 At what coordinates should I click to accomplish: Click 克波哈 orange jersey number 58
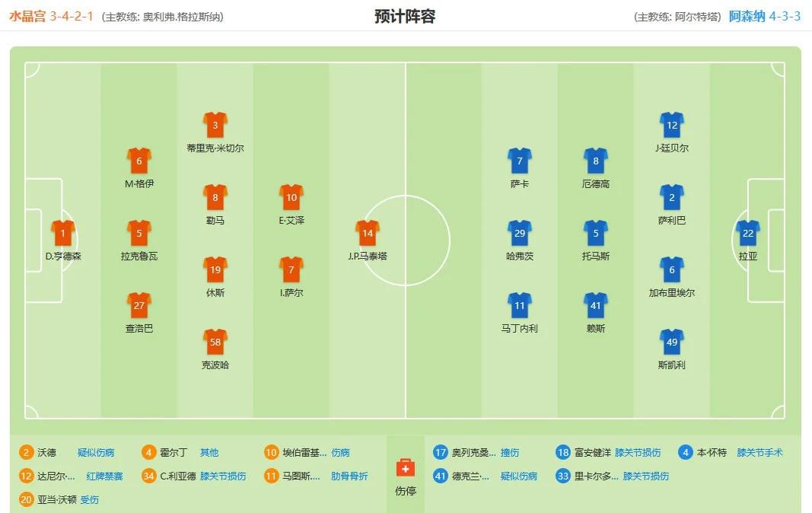click(x=215, y=342)
